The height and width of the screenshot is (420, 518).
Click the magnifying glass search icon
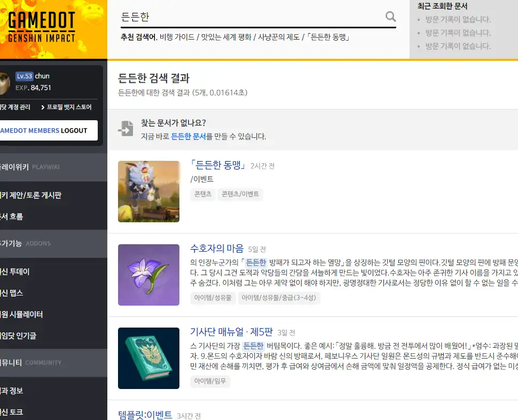coord(390,17)
